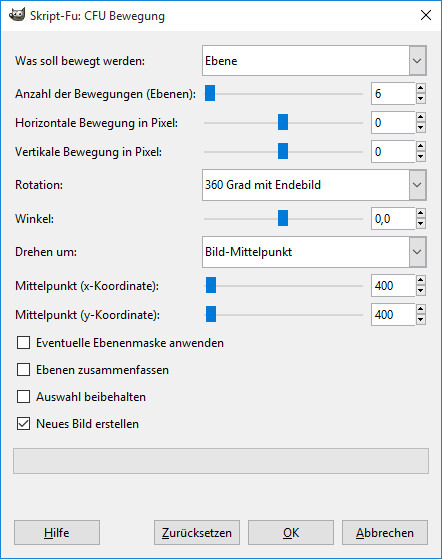Increase Vertikale Bewegung value with up arrow
This screenshot has width=442, height=559.
[x=421, y=146]
